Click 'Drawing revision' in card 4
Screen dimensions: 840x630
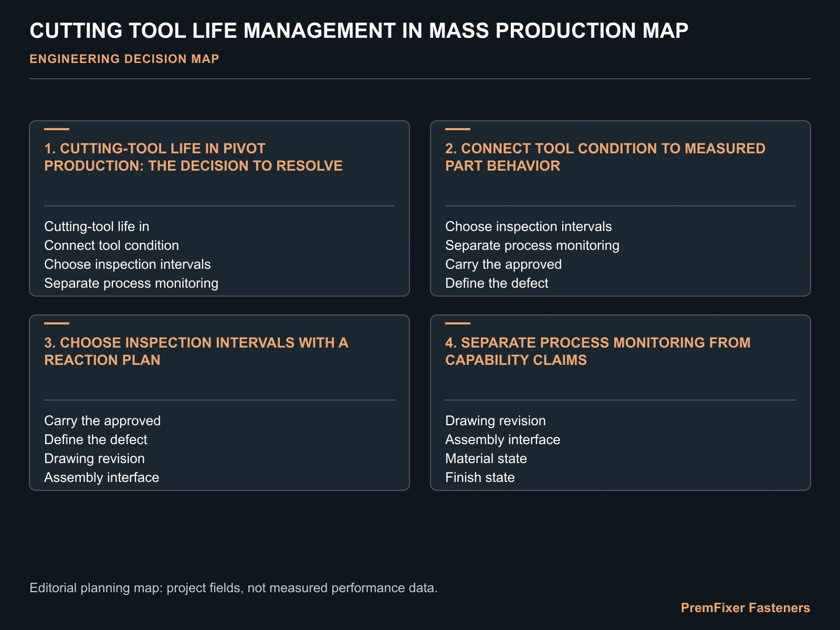tap(496, 421)
